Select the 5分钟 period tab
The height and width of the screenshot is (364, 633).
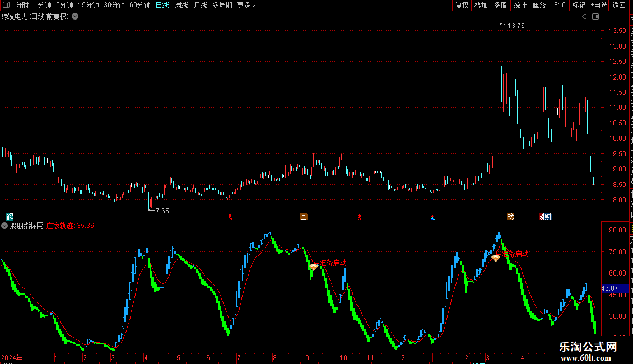point(64,5)
